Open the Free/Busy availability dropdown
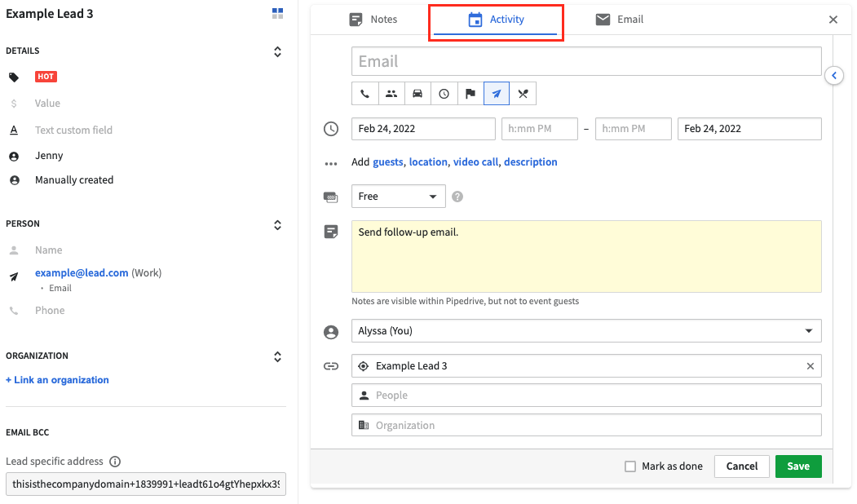 click(x=399, y=197)
